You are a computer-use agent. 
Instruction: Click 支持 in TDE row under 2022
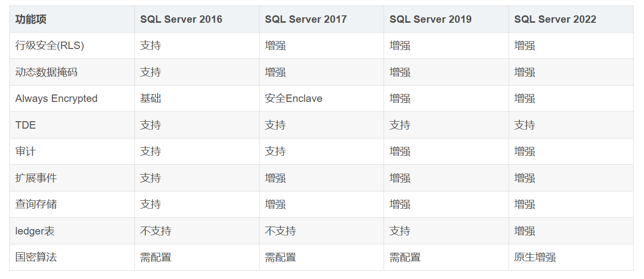pyautogui.click(x=524, y=125)
